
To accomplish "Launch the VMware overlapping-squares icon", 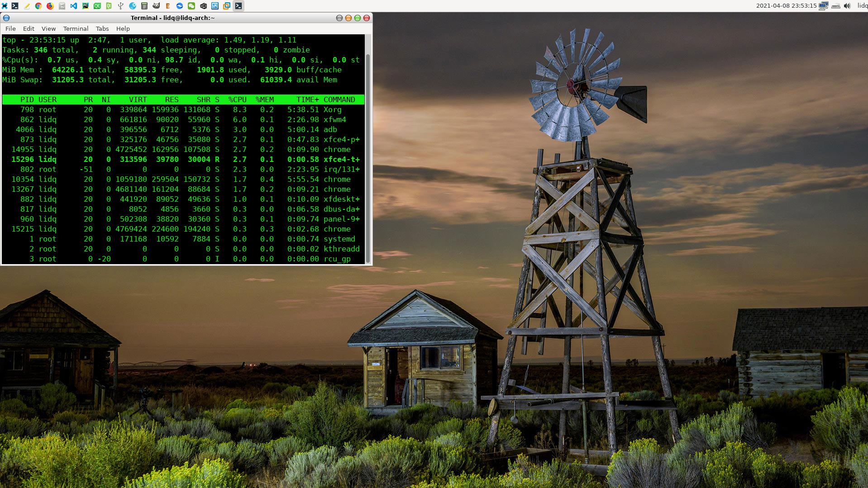I will coord(227,6).
